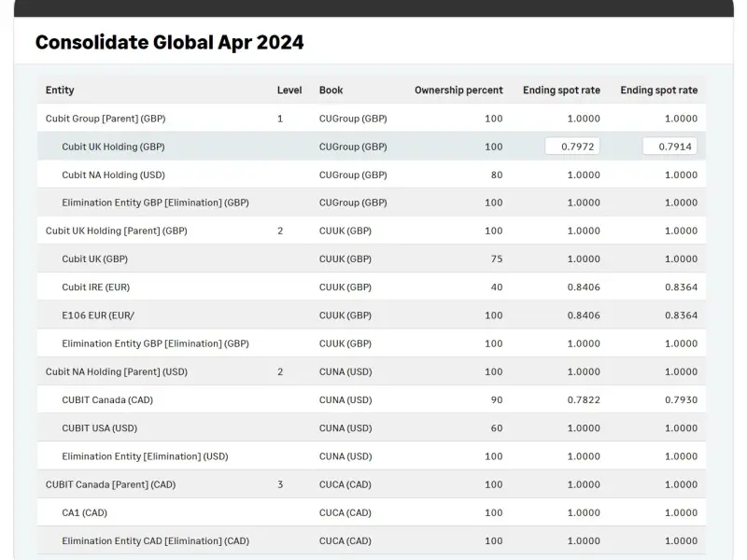The width and height of the screenshot is (747, 560).
Task: Click the Consolidate Global Apr 2024 title
Action: tap(169, 42)
